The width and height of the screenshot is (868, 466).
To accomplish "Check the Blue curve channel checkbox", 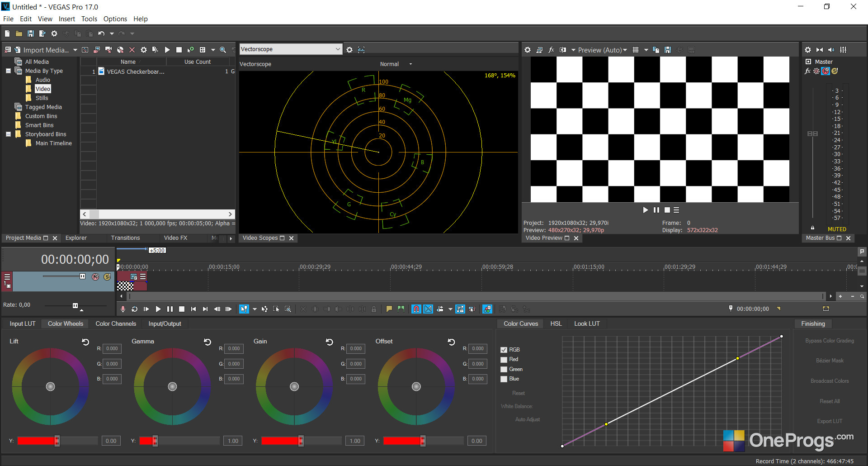I will tap(504, 379).
